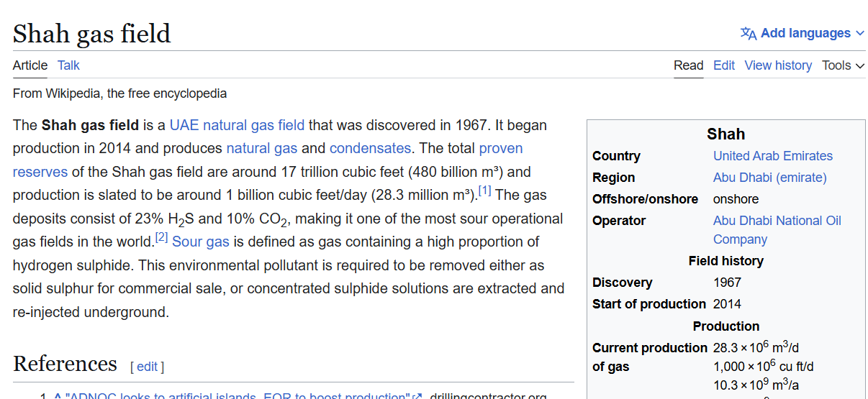Open the Add languages dropdown
This screenshot has width=868, height=399.
tap(803, 33)
